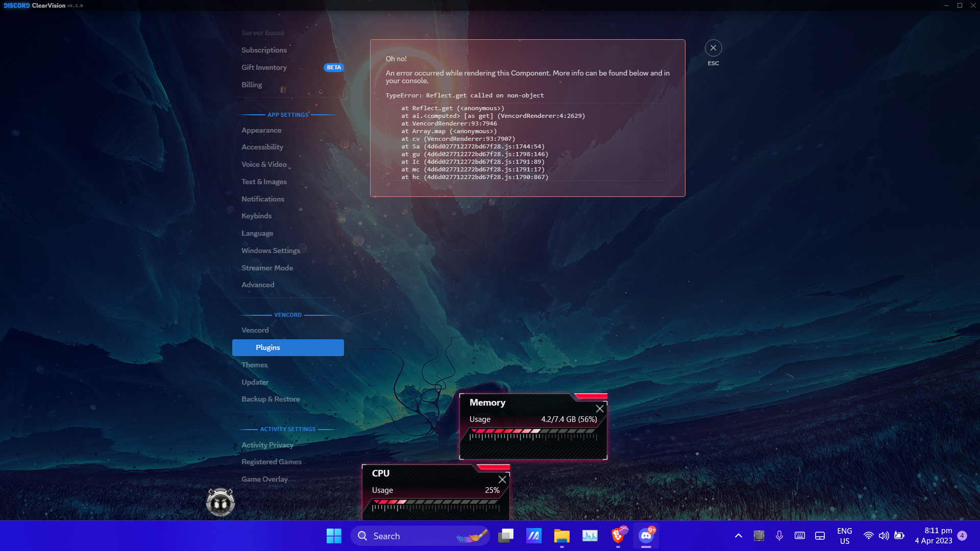Close the CPU widget
The image size is (980, 551).
(502, 480)
